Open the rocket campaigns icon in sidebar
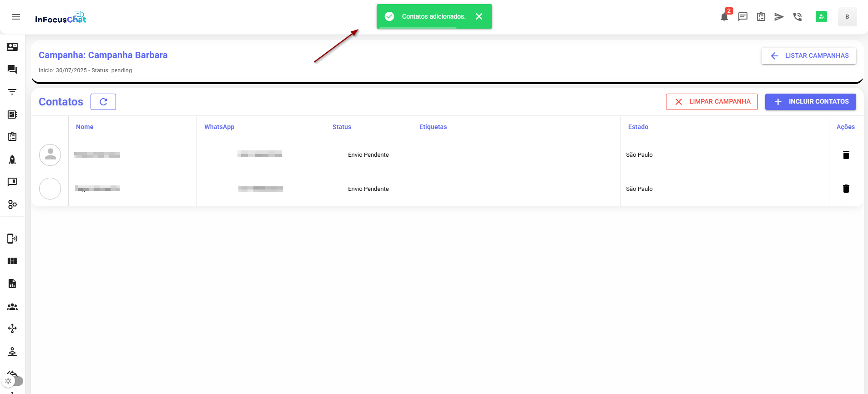The height and width of the screenshot is (394, 868). point(12,160)
